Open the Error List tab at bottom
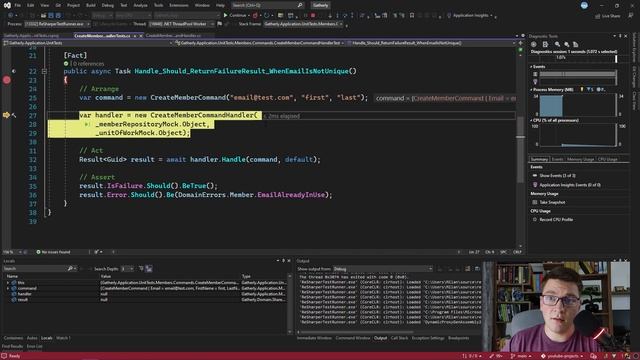Screen dimensions: 640x360 coord(35,347)
